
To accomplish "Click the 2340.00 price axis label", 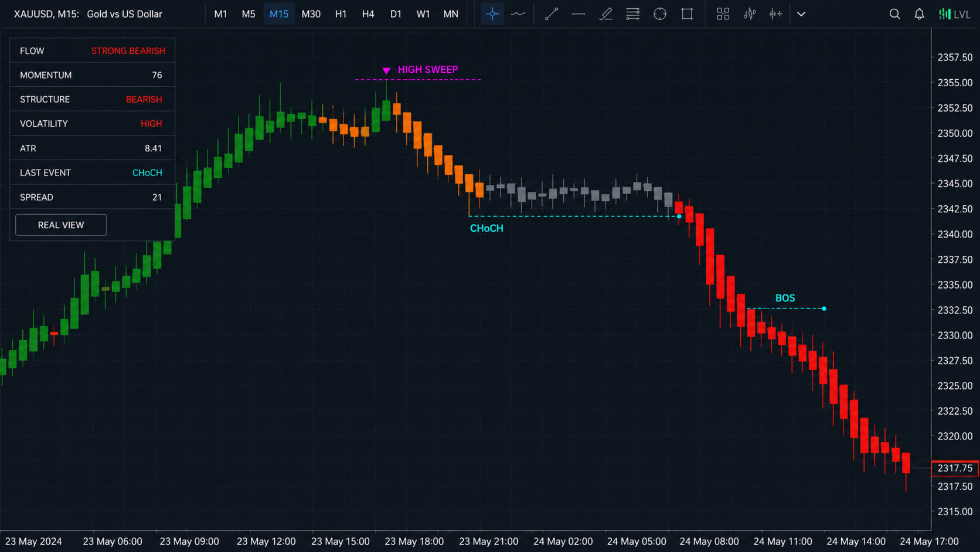I will (955, 234).
